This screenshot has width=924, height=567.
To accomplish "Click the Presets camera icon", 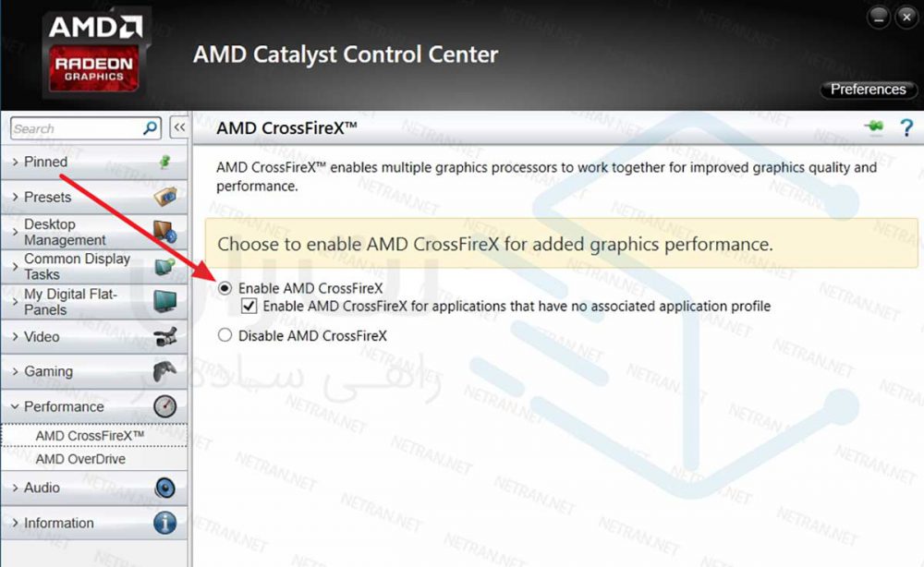I will point(164,197).
